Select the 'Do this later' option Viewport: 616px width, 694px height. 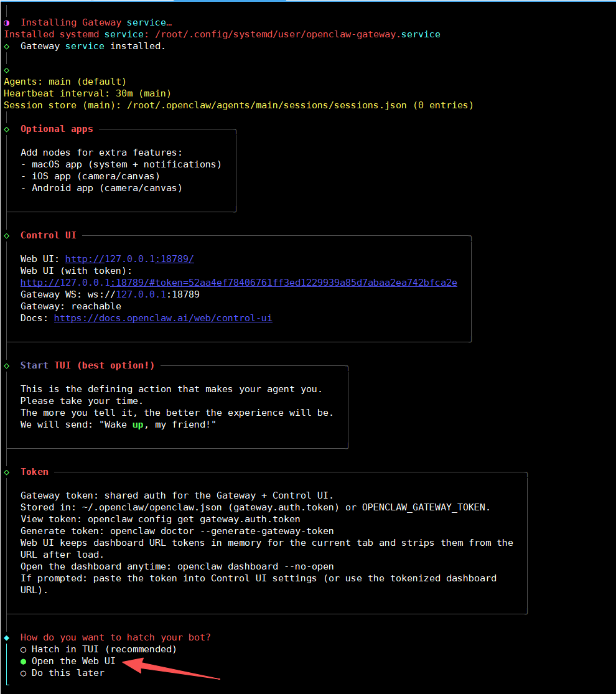(x=62, y=673)
